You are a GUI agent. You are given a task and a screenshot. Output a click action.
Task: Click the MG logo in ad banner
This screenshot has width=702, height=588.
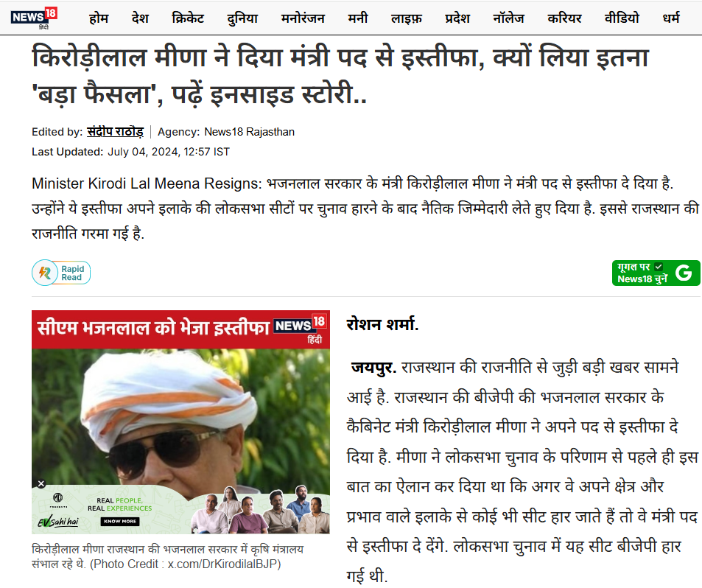coord(57,497)
